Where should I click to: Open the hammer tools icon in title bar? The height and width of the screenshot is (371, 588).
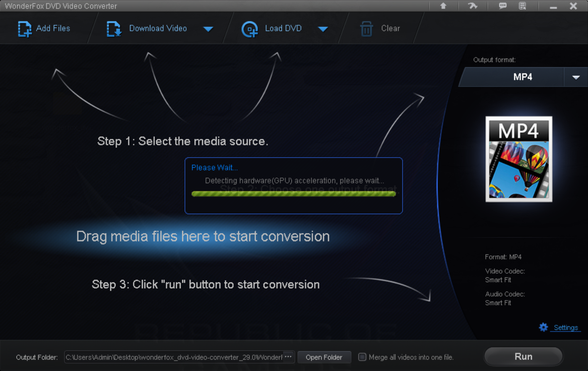[x=472, y=5]
